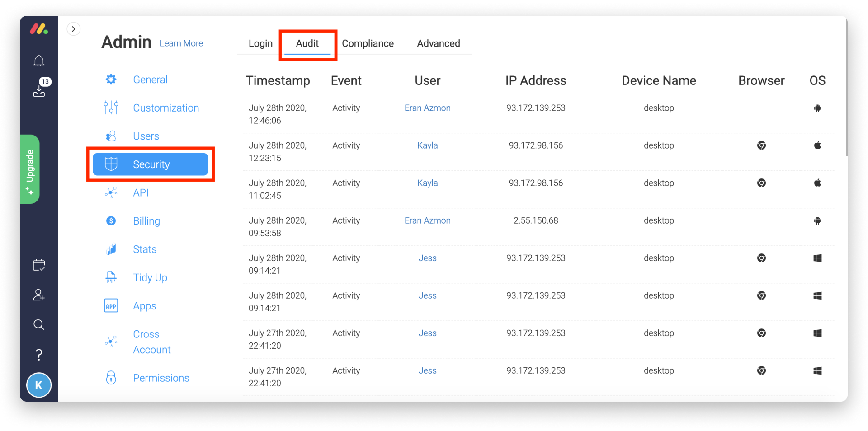Click the green Upgrade button
The width and height of the screenshot is (868, 431).
[30, 169]
